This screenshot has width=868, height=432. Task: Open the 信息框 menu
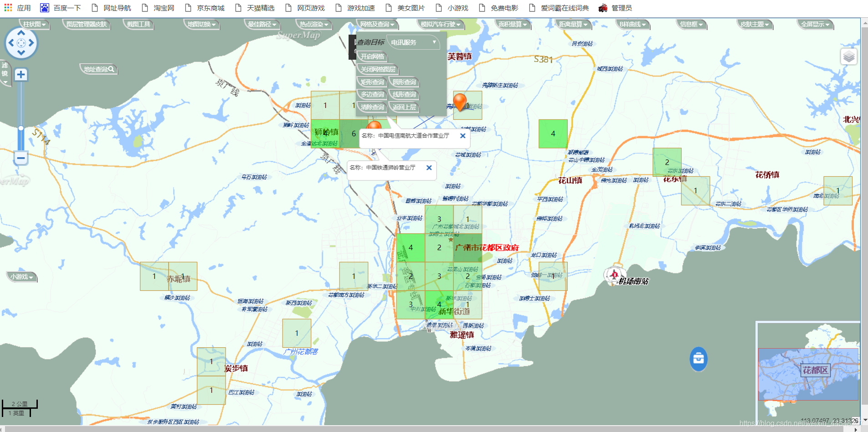(x=691, y=24)
